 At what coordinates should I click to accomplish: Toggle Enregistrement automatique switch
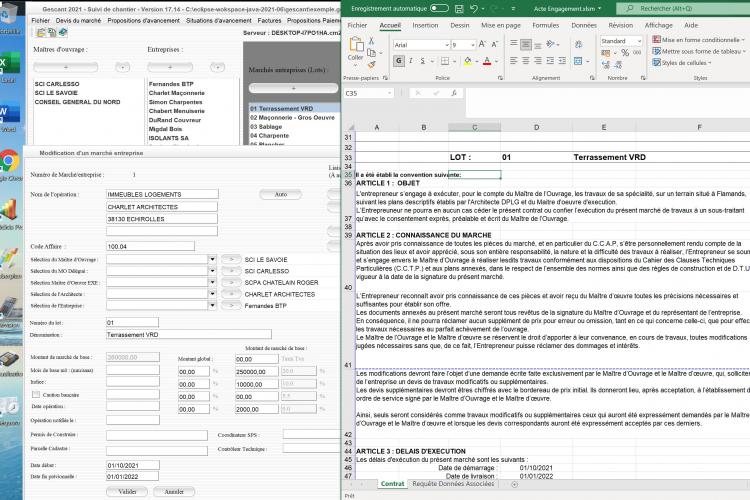[x=439, y=8]
